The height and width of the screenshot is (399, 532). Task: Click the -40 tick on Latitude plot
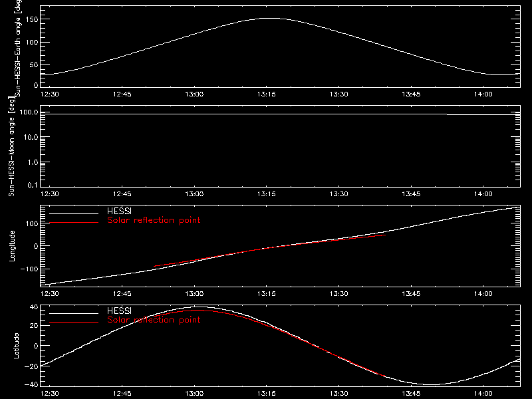(31, 384)
